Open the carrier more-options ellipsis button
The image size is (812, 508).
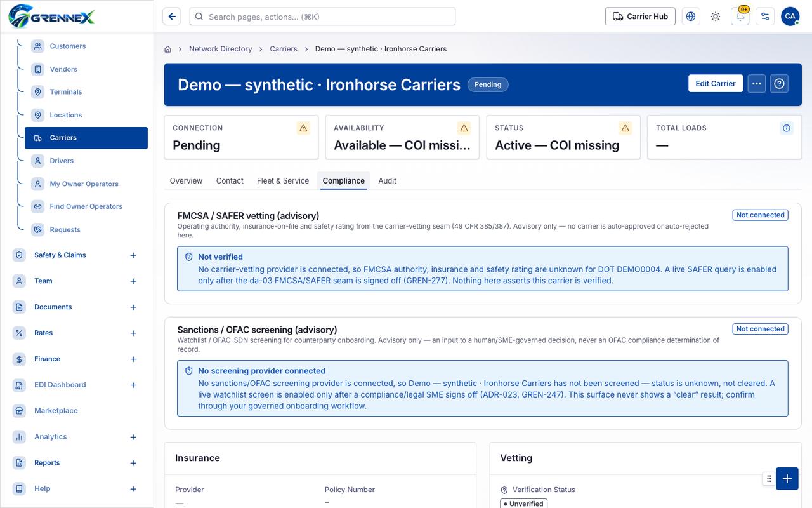[x=756, y=84]
